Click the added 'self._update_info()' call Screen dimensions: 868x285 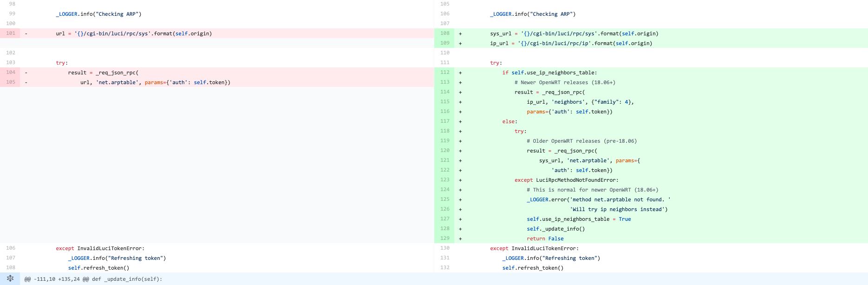click(x=555, y=229)
